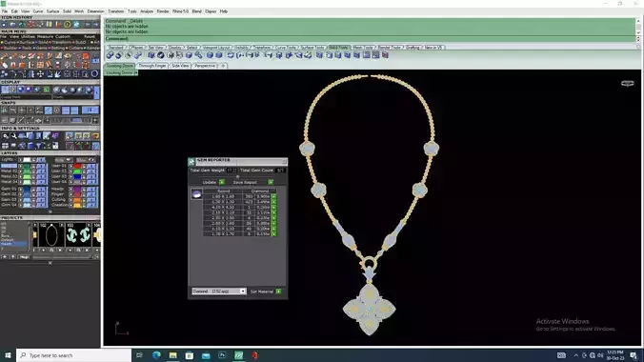644x362 pixels.
Task: Click the move arrows icon in main menu tools
Action: (x=40, y=74)
